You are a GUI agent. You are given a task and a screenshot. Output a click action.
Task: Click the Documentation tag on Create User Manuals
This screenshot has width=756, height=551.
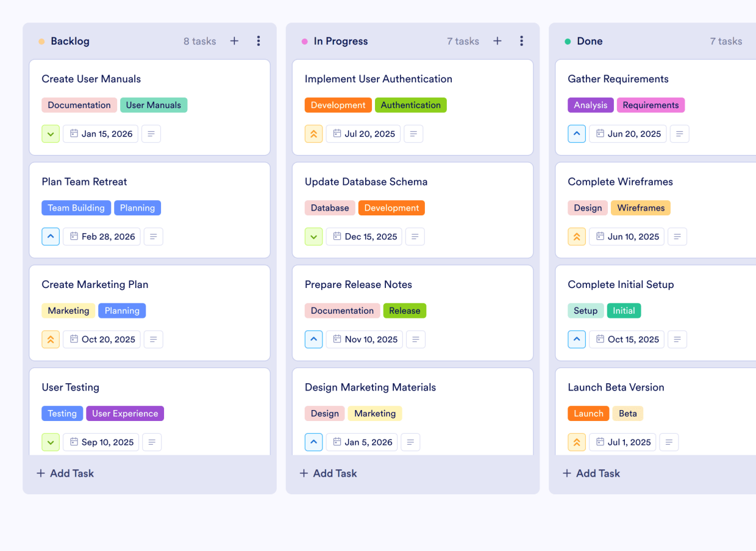click(x=79, y=105)
